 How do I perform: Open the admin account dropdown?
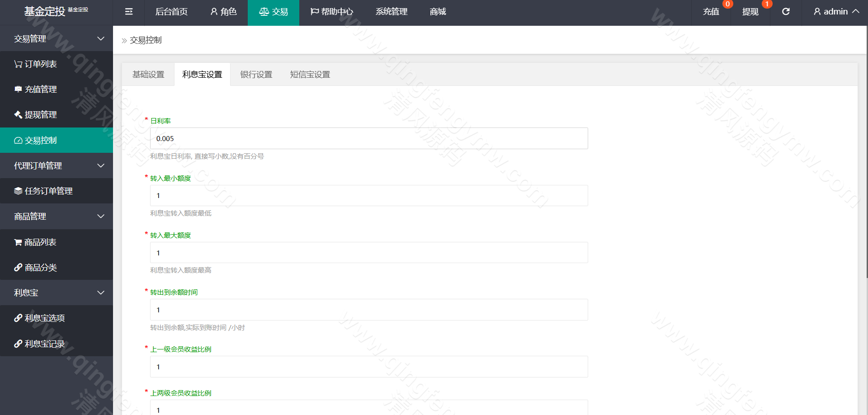pos(834,11)
